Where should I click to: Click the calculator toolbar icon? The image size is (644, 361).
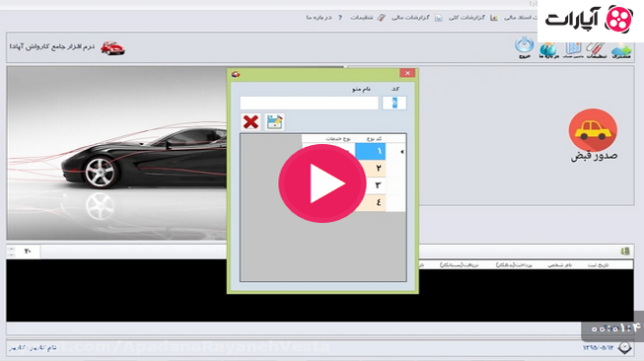573,49
